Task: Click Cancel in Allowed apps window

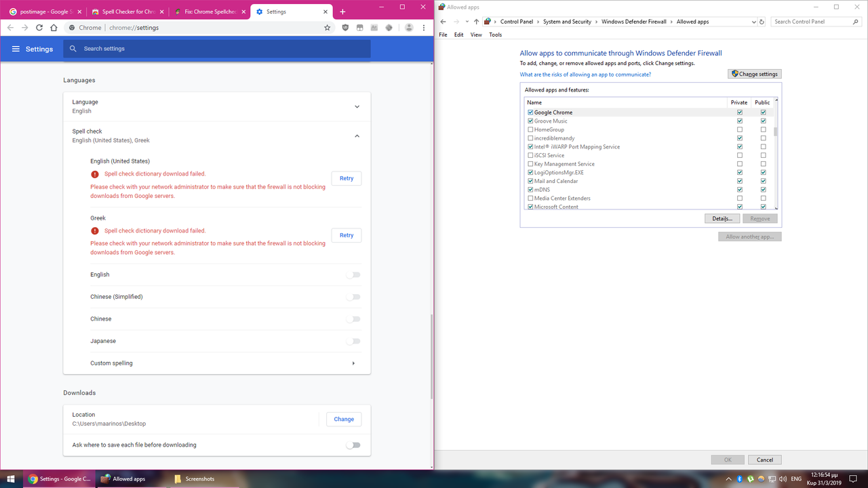Action: [x=765, y=460]
